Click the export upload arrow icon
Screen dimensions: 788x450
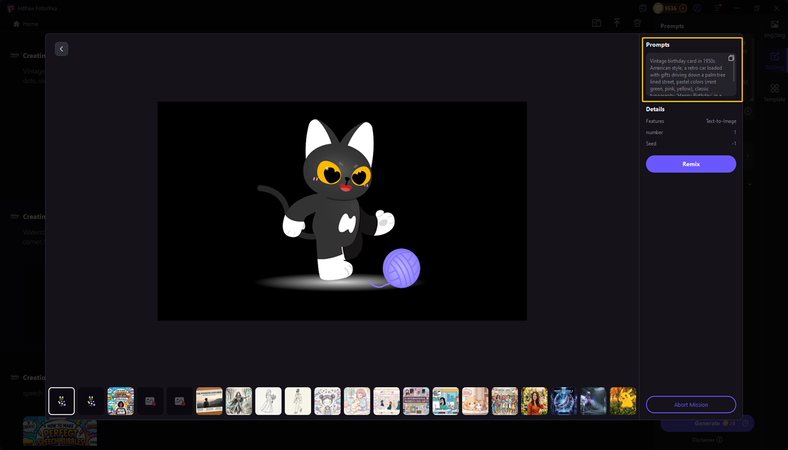pyautogui.click(x=617, y=23)
